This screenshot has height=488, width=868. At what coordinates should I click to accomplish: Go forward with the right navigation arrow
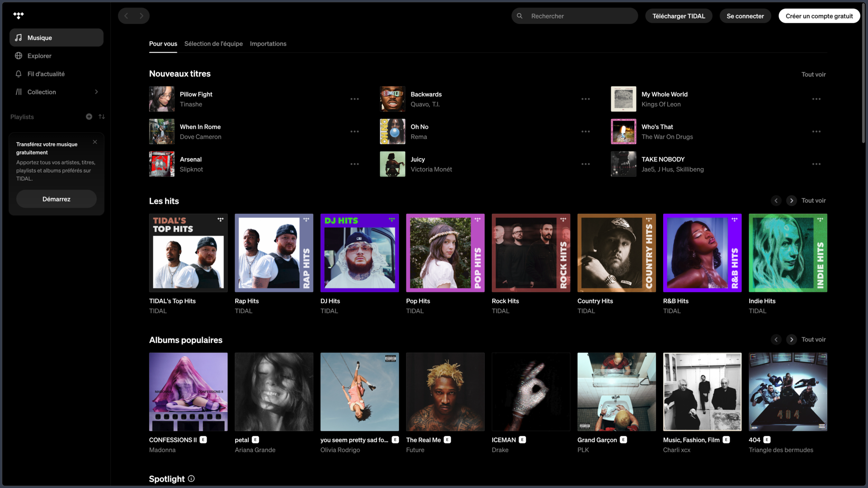point(142,16)
